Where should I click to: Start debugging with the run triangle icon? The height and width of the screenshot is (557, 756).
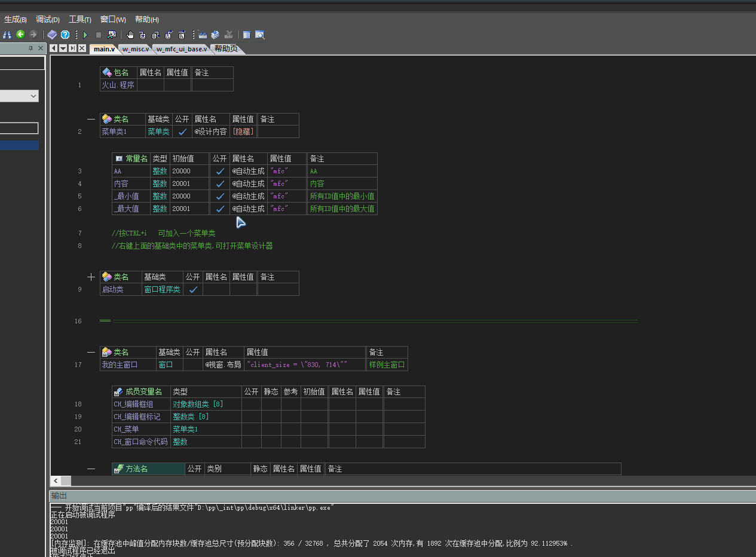85,35
